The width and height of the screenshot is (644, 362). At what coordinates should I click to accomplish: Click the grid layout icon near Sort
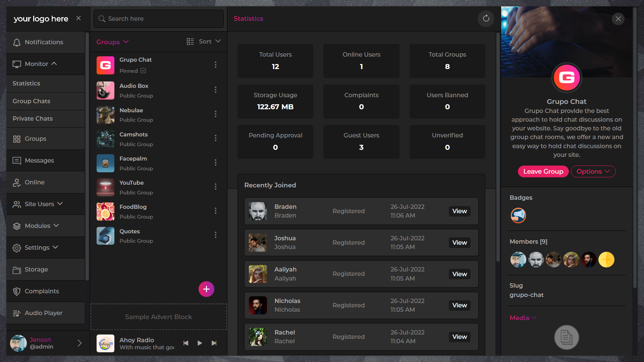pyautogui.click(x=190, y=42)
